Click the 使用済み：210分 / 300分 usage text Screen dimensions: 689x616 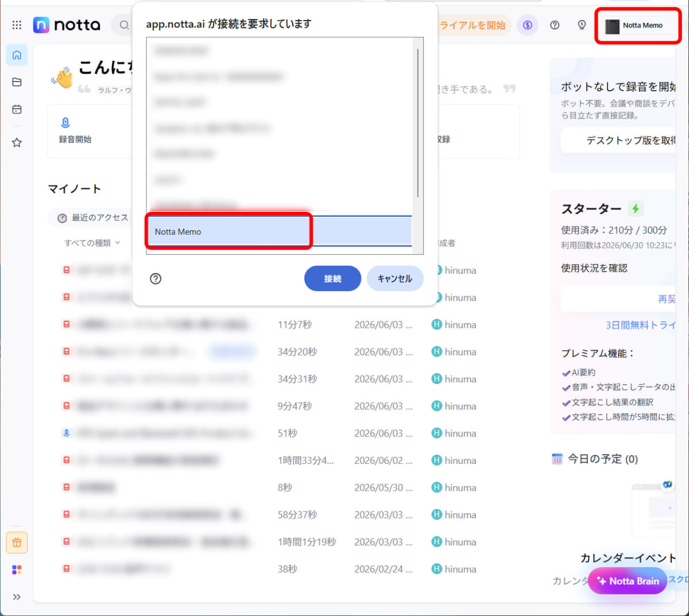[614, 230]
